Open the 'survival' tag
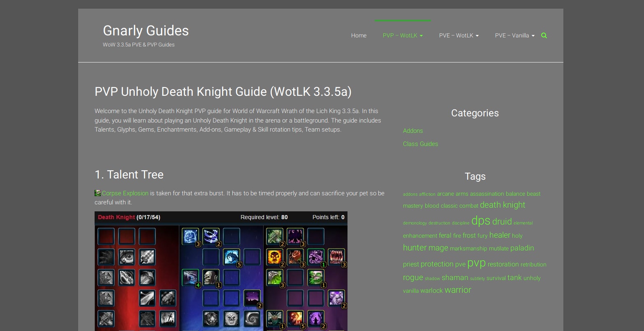Image resolution: width=644 pixels, height=331 pixels. [x=496, y=278]
